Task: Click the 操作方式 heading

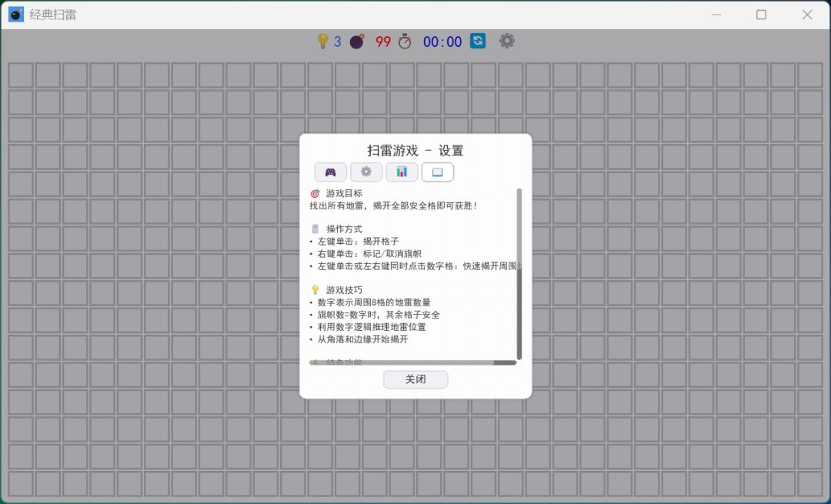Action: coord(344,229)
